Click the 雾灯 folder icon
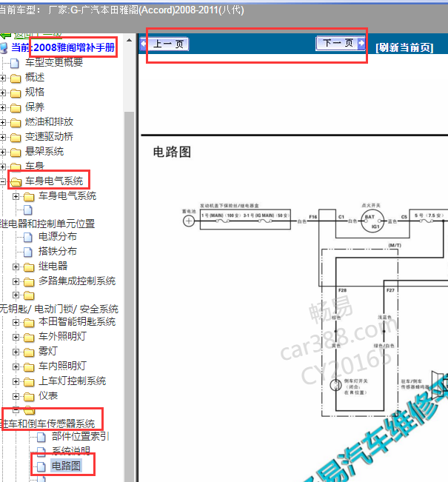448x482 pixels. pyautogui.click(x=29, y=352)
